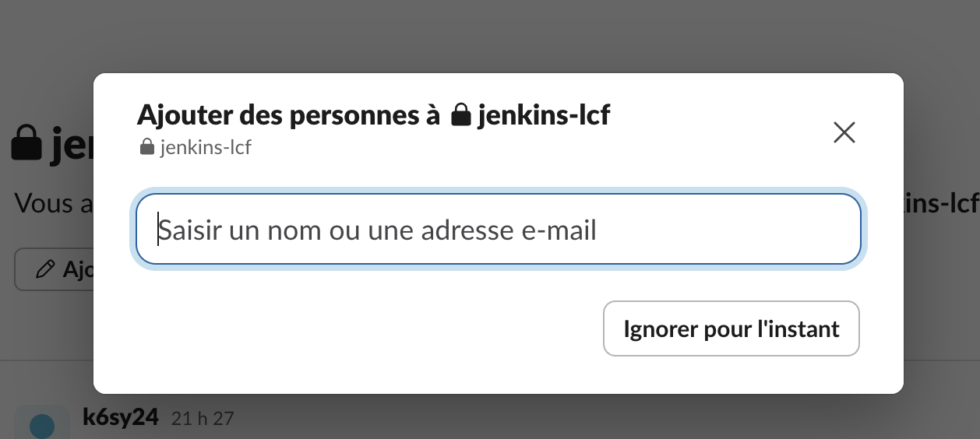This screenshot has width=980, height=439.
Task: Close the Ajouter des personnes dialog
Action: click(844, 133)
